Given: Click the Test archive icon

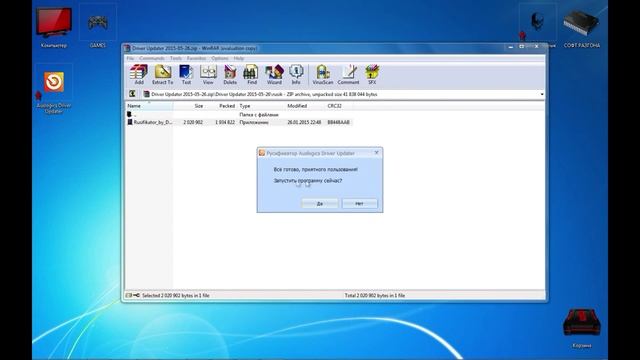Looking at the screenshot, I should [x=186, y=75].
